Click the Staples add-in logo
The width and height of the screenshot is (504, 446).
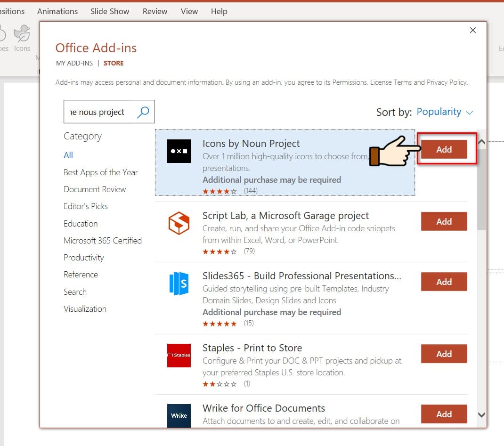[179, 356]
